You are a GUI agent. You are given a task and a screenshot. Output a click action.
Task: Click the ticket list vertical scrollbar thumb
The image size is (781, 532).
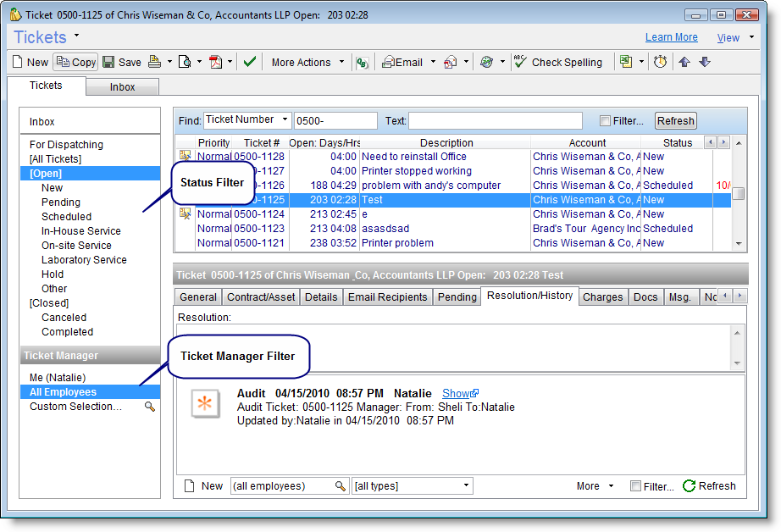click(739, 193)
